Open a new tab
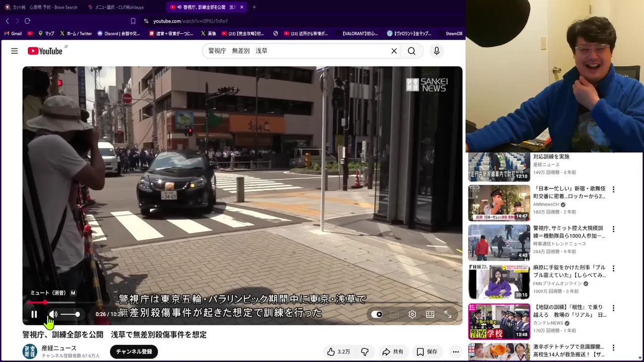Screen dimensions: 644x362 [254, 7]
